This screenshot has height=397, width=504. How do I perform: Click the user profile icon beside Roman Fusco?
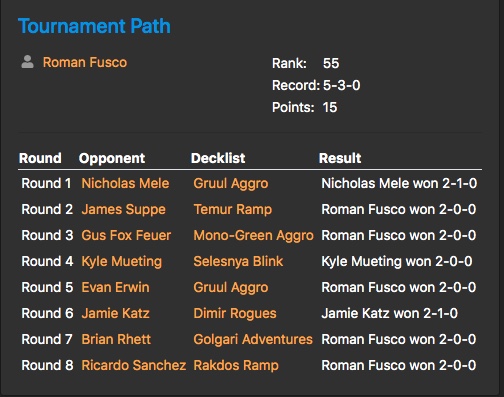27,62
